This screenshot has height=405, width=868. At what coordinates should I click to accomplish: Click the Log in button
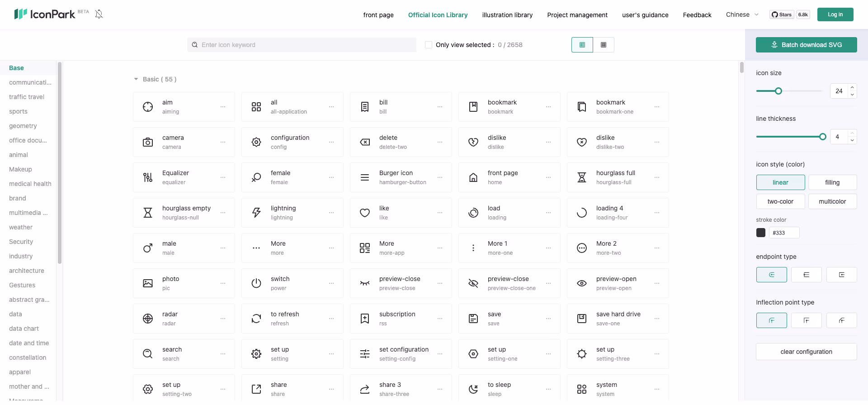tap(835, 14)
